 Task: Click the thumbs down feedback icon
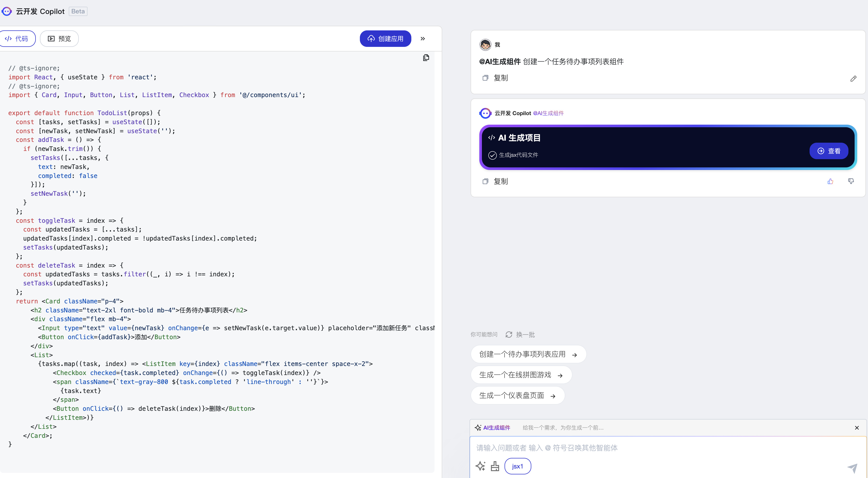[x=851, y=181]
